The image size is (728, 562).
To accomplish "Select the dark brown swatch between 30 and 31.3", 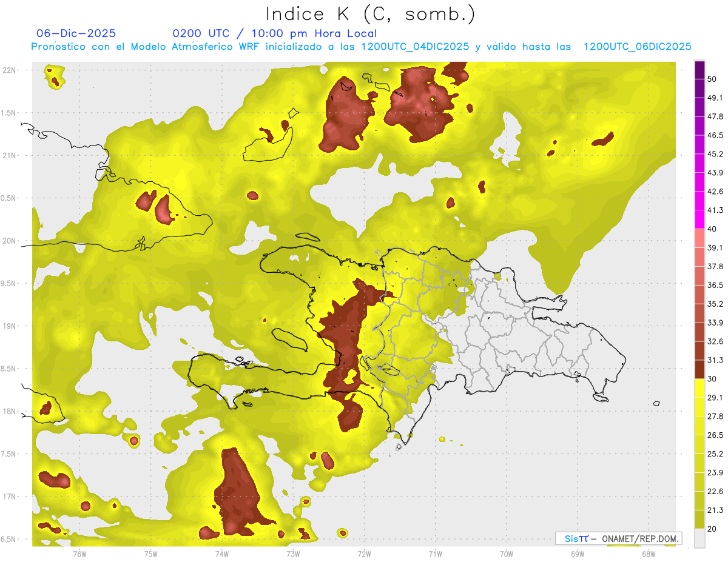I will coord(699,369).
